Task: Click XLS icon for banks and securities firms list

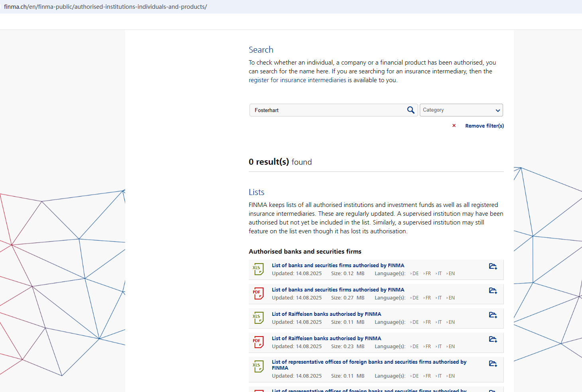Action: click(258, 270)
